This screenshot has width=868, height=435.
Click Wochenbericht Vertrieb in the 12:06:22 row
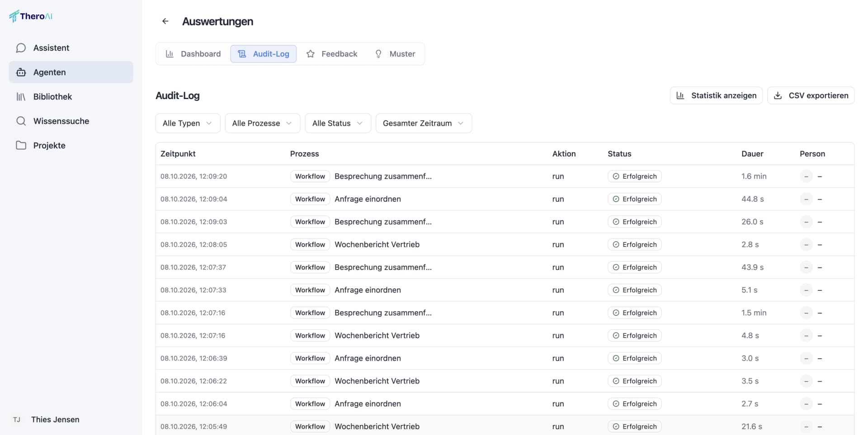(x=377, y=381)
